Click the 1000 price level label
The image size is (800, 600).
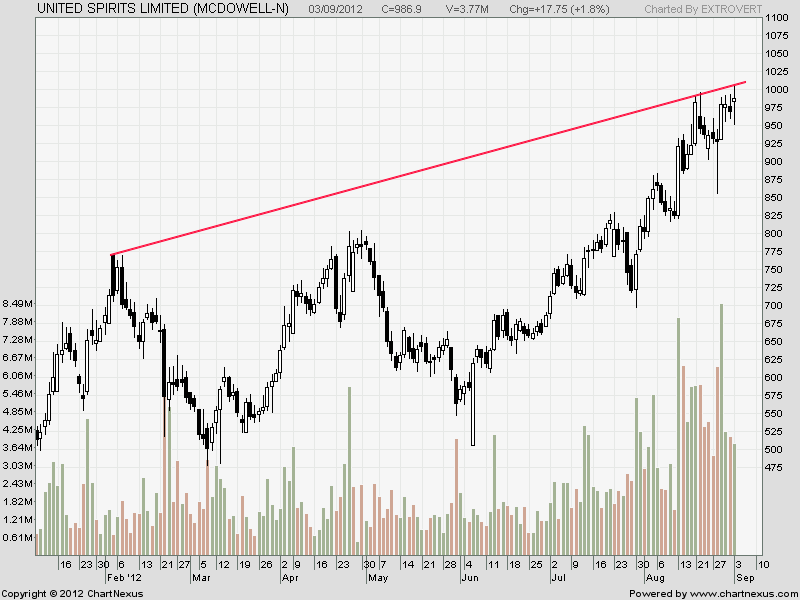pos(777,90)
